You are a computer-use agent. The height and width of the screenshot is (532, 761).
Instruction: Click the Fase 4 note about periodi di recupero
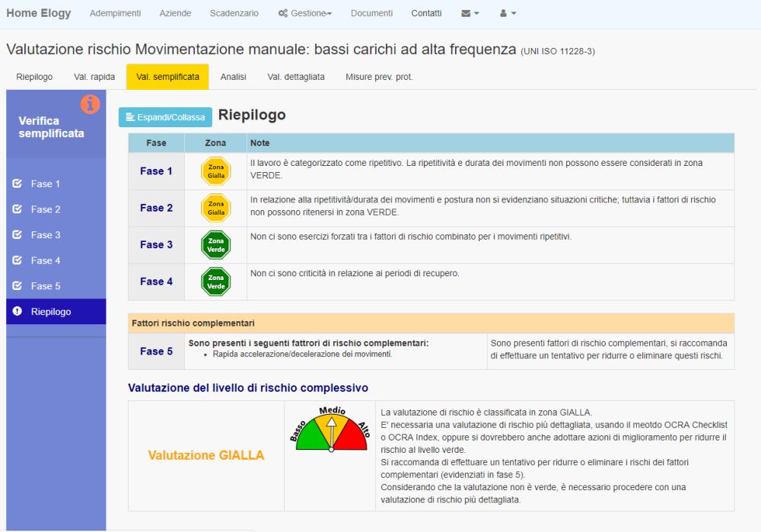point(355,274)
